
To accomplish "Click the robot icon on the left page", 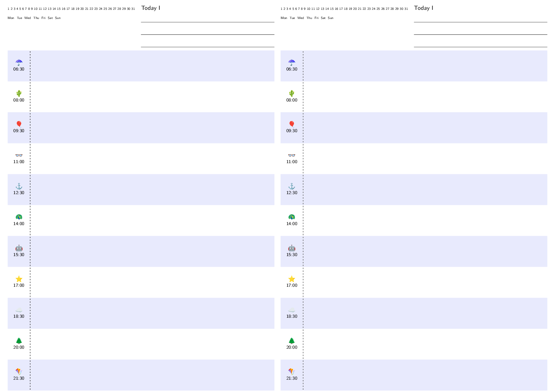I will point(19,248).
